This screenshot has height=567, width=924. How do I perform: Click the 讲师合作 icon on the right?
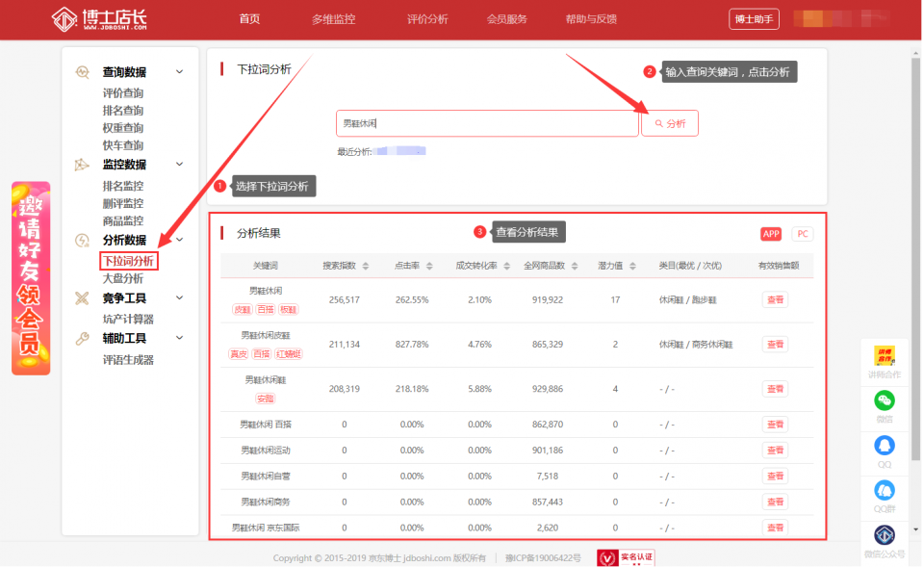884,356
